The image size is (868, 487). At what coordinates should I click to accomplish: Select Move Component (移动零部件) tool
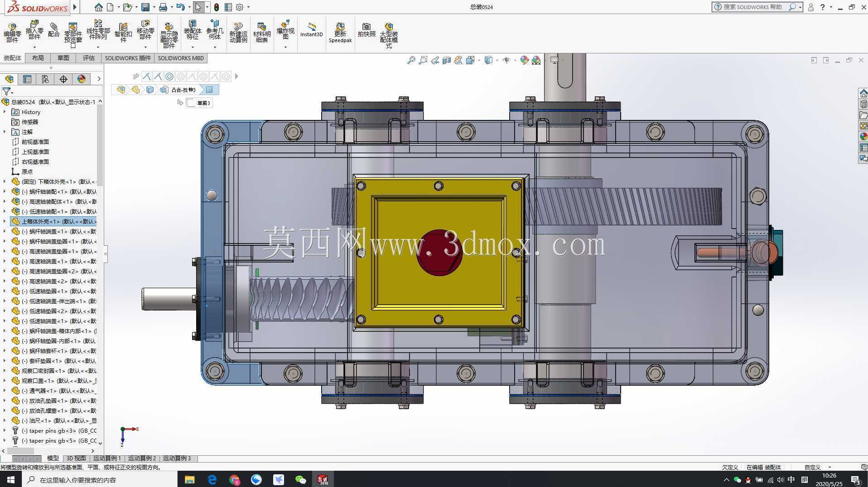click(x=145, y=30)
